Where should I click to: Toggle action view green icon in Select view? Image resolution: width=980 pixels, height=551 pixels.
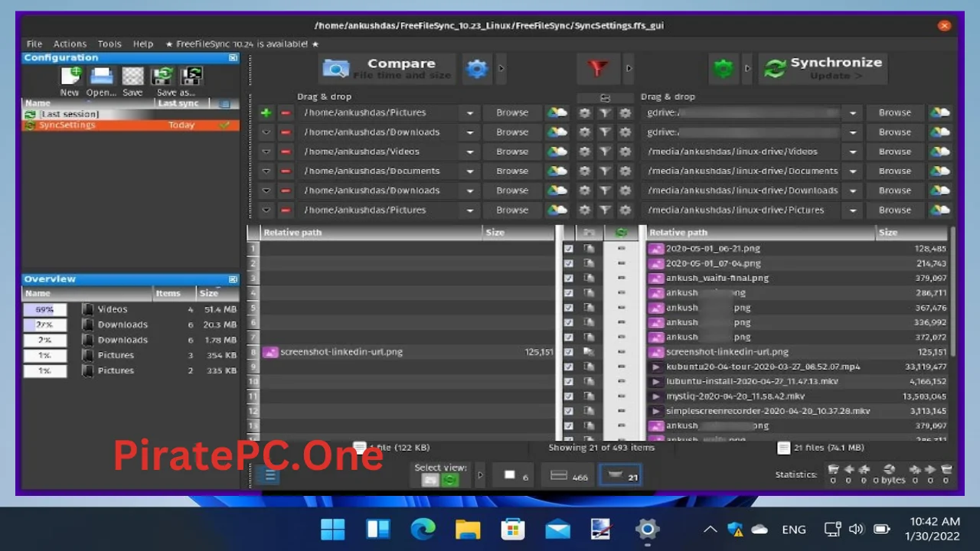[450, 480]
